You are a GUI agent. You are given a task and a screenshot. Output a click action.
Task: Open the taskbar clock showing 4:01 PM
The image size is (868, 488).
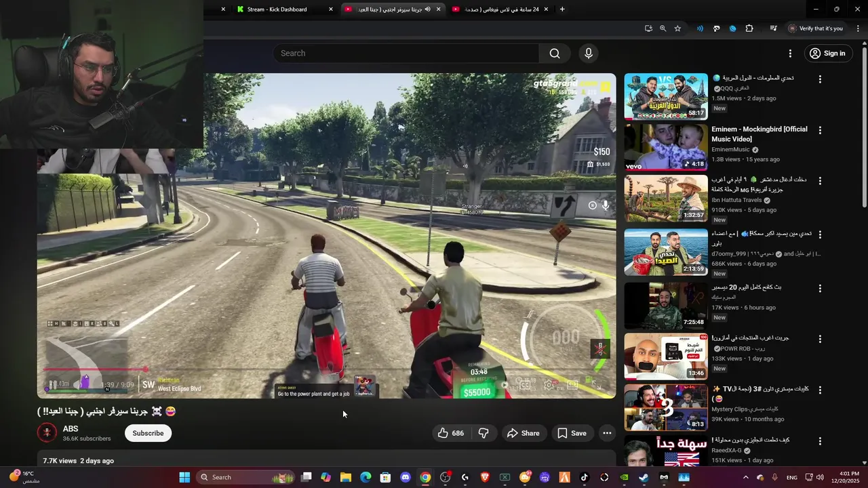pyautogui.click(x=849, y=477)
